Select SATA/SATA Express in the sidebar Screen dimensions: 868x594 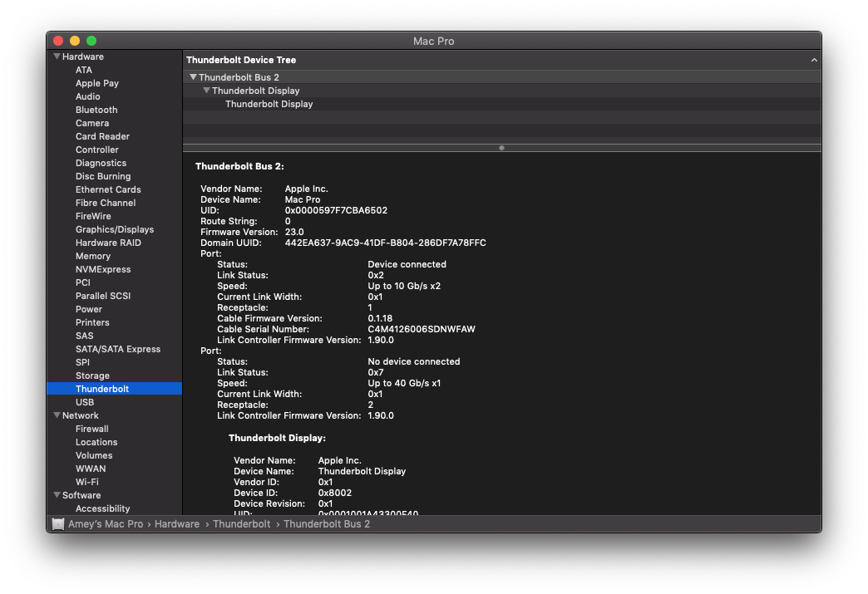(x=118, y=349)
